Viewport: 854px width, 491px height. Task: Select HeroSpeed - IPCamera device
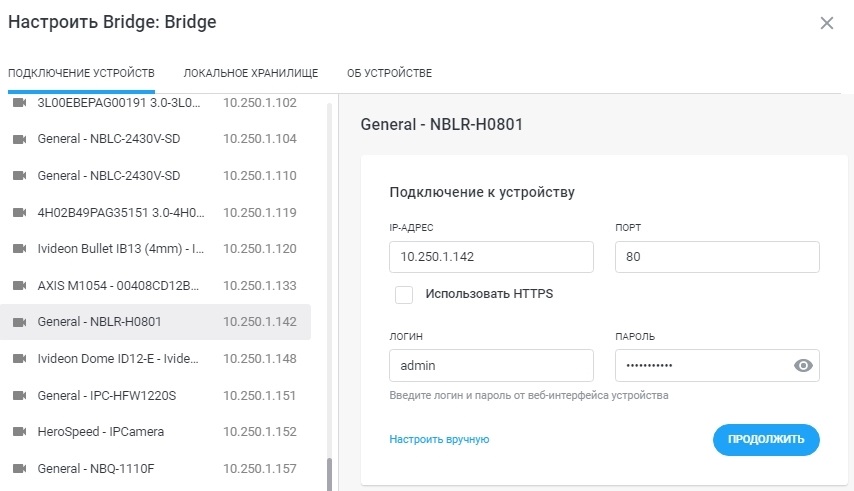click(x=100, y=432)
